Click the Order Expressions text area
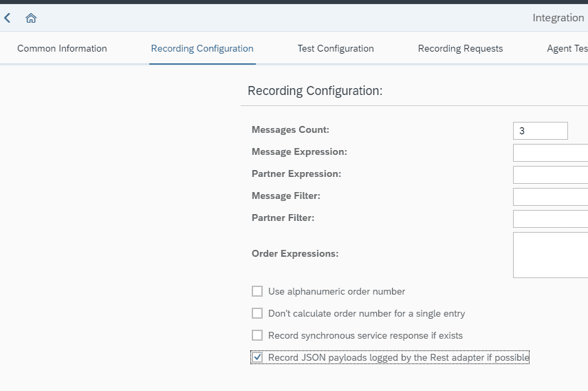This screenshot has height=391, width=588. pos(550,255)
